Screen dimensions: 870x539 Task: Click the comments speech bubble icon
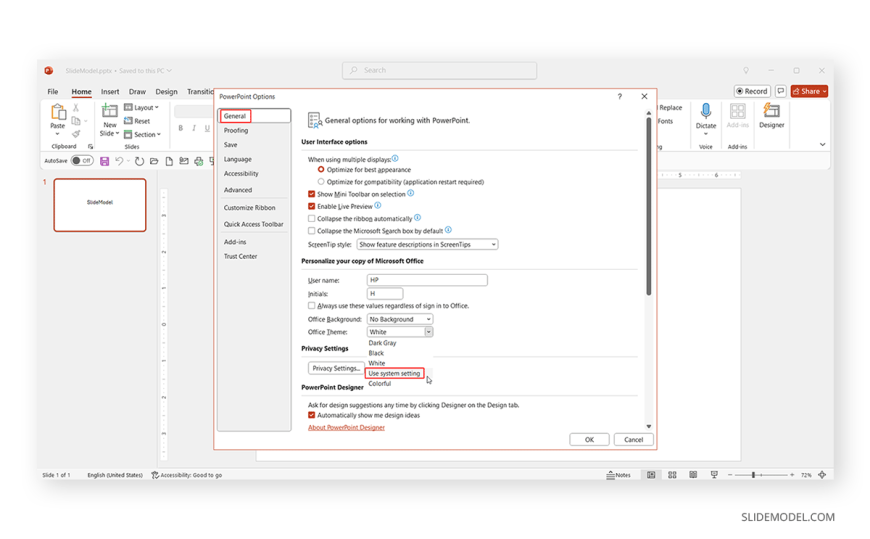pyautogui.click(x=781, y=91)
